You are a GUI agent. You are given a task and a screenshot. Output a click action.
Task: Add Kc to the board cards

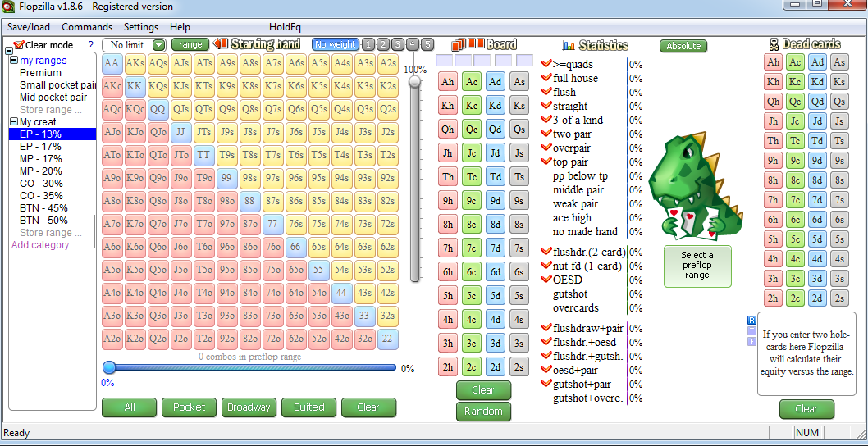[473, 105]
